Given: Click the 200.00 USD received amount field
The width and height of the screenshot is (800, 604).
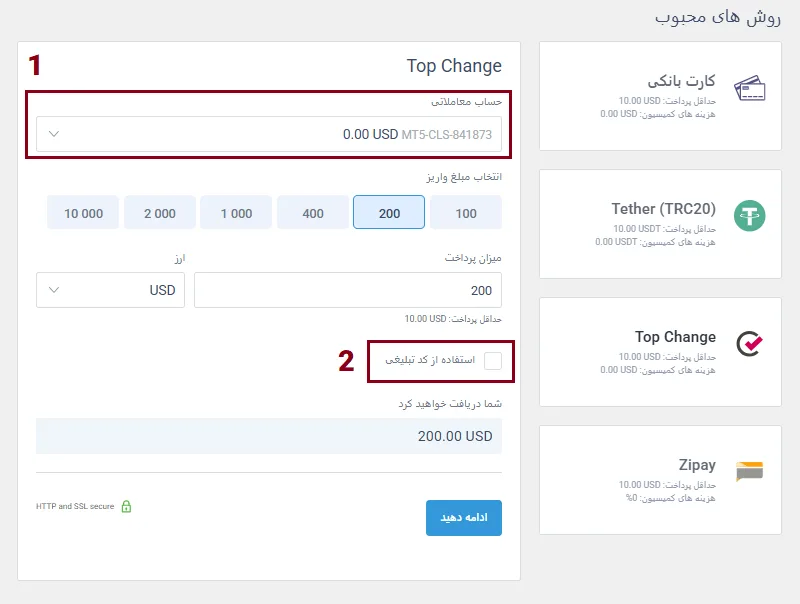Looking at the screenshot, I should click(269, 436).
